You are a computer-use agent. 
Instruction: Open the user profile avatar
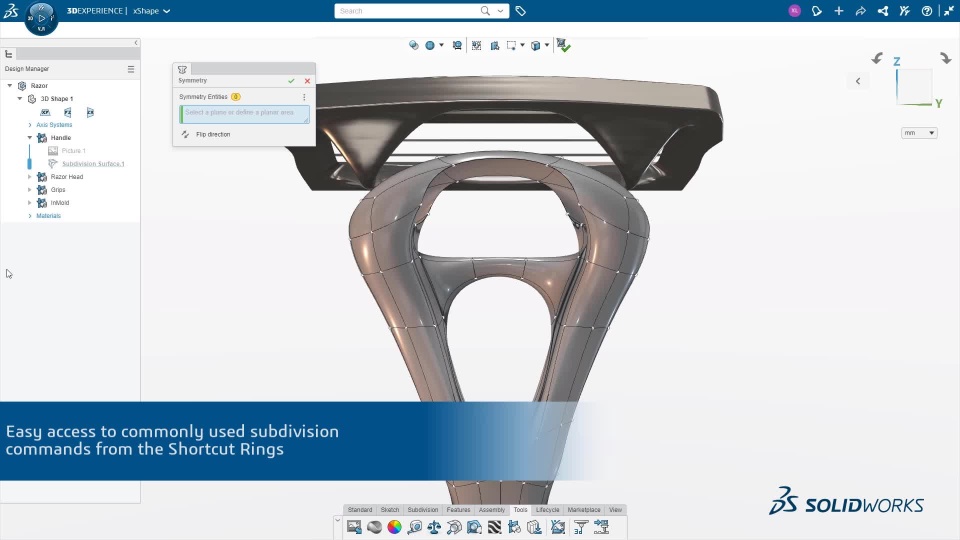coord(794,10)
